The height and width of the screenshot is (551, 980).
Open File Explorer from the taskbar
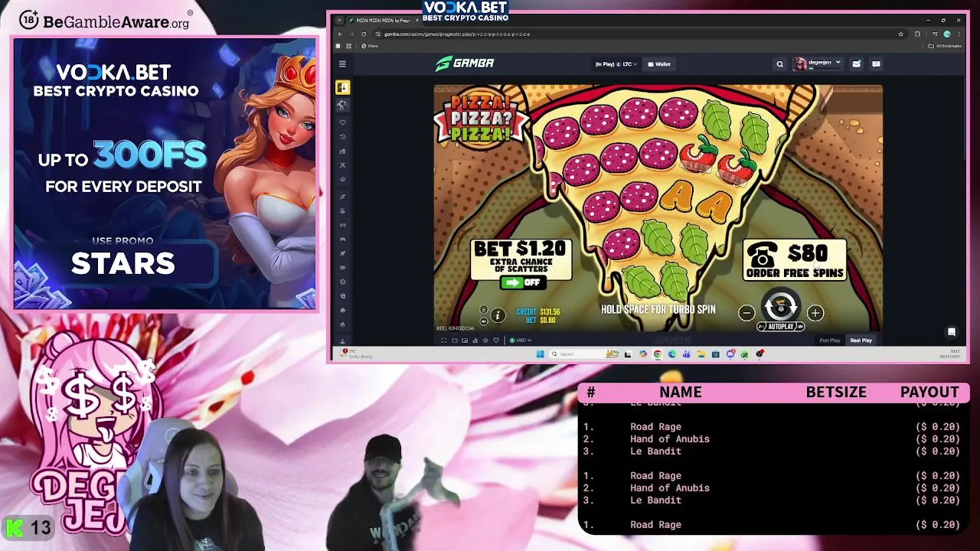click(701, 354)
